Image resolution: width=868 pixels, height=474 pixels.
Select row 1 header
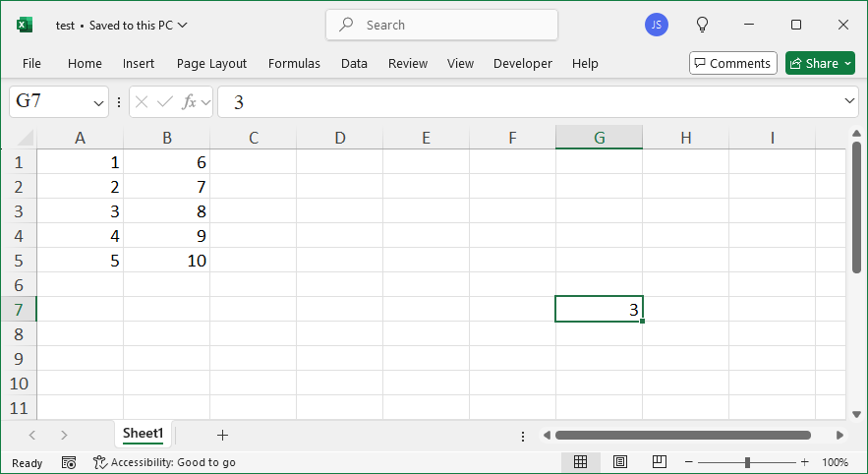19,162
